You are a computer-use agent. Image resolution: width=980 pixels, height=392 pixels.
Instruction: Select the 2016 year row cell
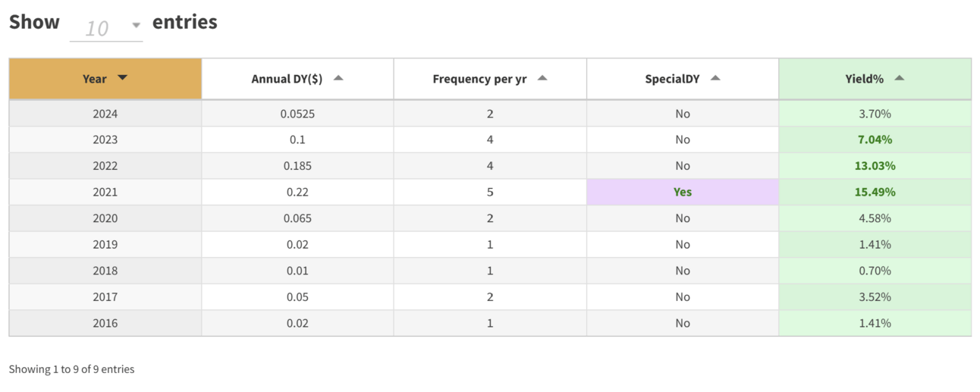pyautogui.click(x=105, y=323)
